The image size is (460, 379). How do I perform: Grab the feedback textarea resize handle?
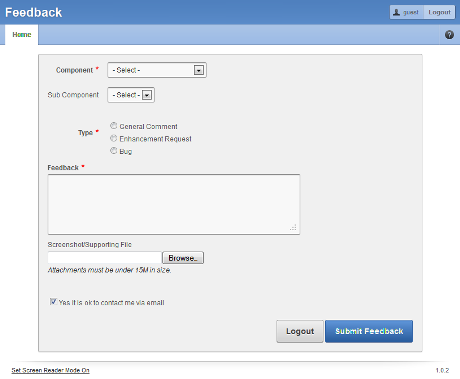[x=293, y=228]
